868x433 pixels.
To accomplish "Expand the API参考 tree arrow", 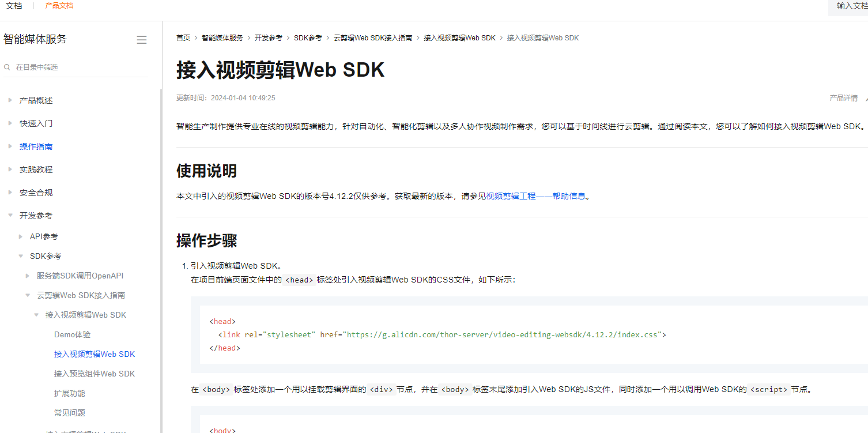I will click(21, 236).
